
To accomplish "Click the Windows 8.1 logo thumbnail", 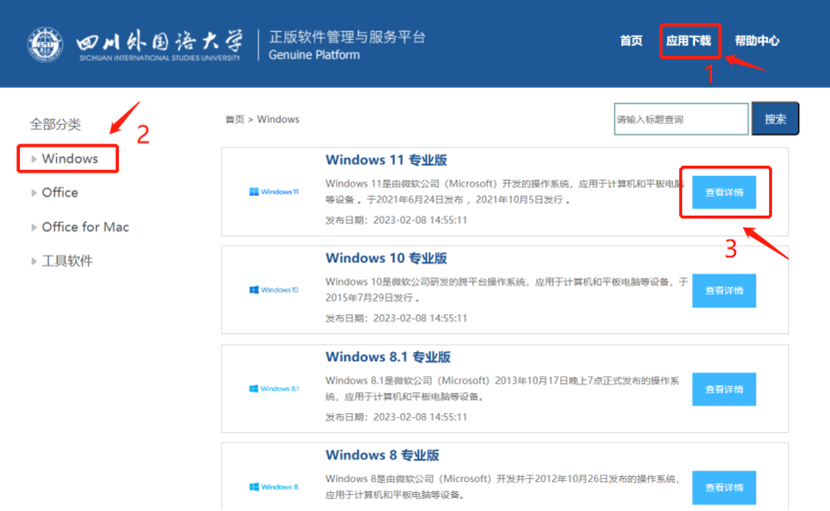I will pyautogui.click(x=274, y=388).
